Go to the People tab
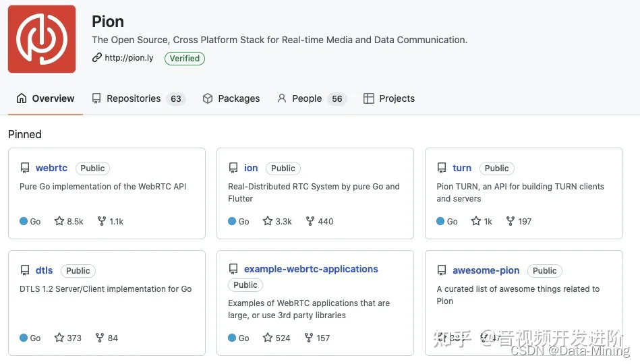Image resolution: width=640 pixels, height=364 pixels. (x=312, y=98)
